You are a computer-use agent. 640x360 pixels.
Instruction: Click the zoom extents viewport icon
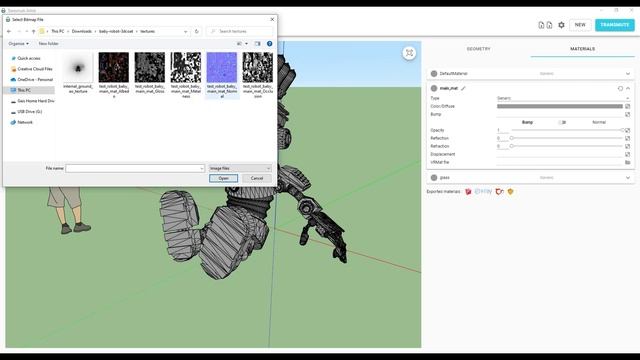(409, 53)
